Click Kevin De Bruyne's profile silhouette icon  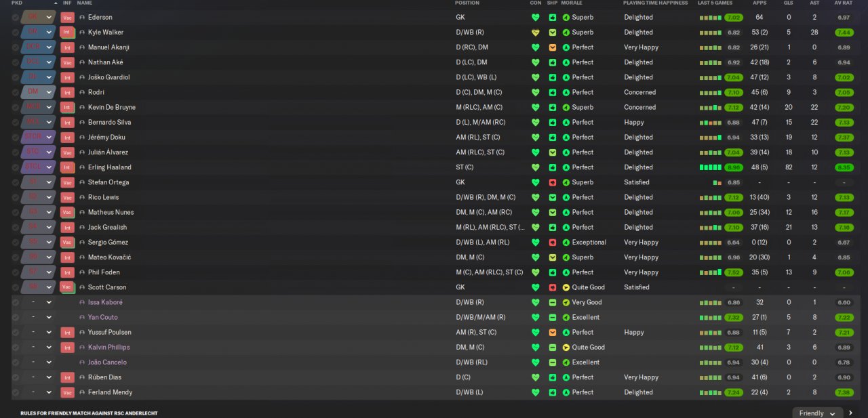(82, 108)
